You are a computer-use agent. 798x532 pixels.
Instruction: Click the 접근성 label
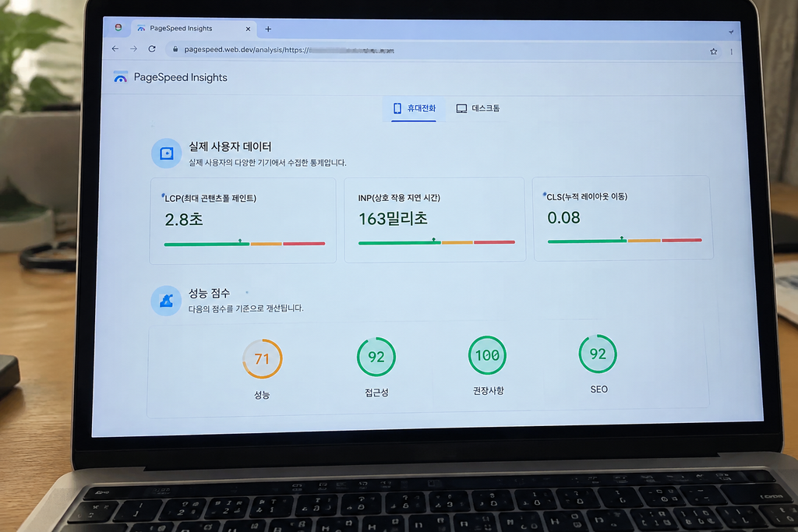(376, 392)
